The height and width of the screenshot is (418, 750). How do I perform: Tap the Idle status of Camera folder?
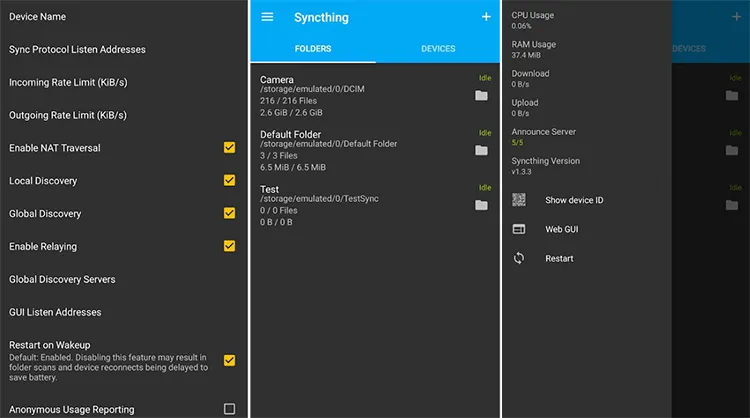click(485, 78)
